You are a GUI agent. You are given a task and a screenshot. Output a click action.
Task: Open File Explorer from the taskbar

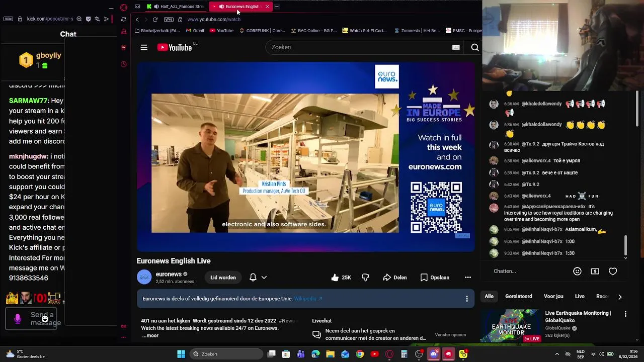(x=331, y=354)
